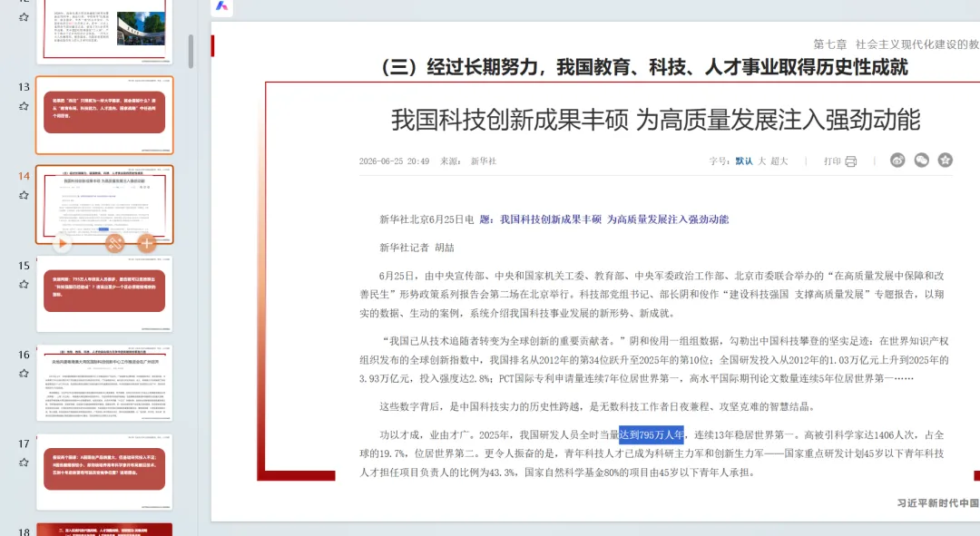Click the chapter header 第七章 社会主义现代化建设
This screenshot has height=536, width=980.
tap(897, 44)
